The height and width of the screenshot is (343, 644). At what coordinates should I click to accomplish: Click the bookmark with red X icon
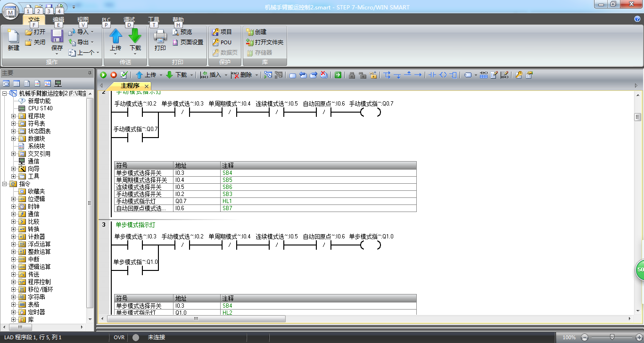tap(324, 75)
